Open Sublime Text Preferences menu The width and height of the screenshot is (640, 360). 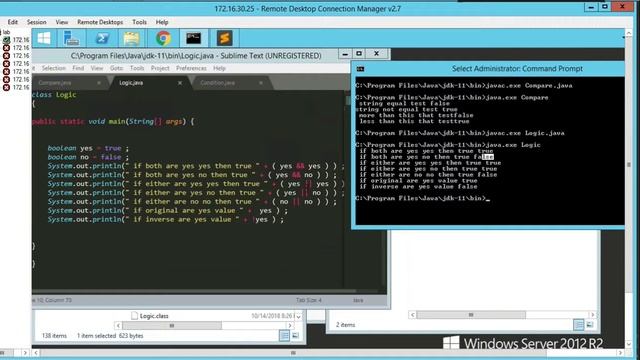click(x=191, y=68)
